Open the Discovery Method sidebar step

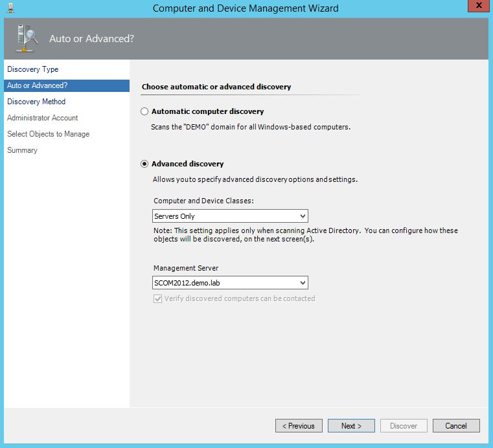(x=36, y=102)
